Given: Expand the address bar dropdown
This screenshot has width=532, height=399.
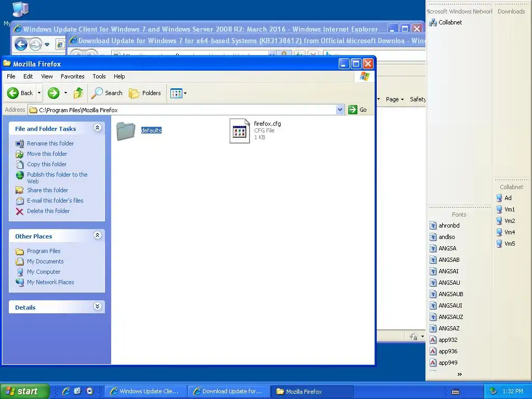Looking at the screenshot, I should [340, 110].
